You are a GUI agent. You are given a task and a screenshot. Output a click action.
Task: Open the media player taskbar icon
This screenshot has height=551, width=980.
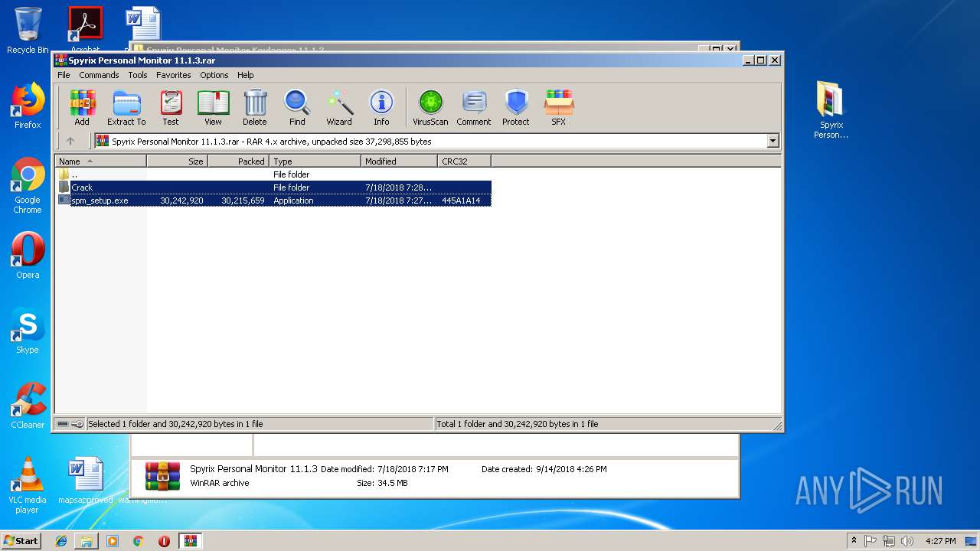pos(113,541)
